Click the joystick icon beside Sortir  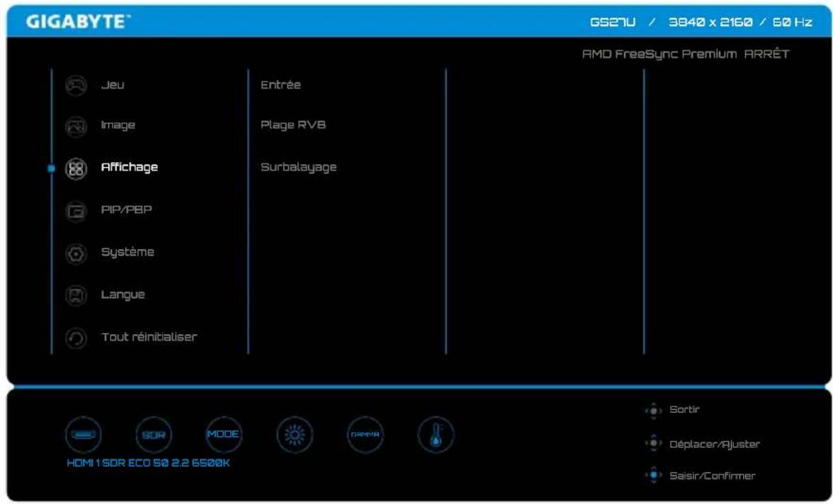(653, 411)
